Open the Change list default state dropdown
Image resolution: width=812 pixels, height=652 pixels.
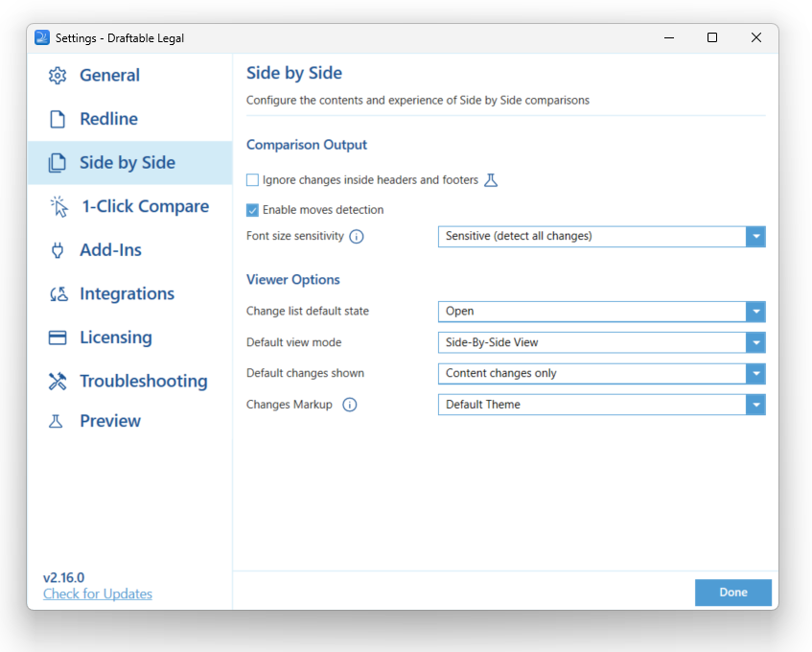click(601, 312)
